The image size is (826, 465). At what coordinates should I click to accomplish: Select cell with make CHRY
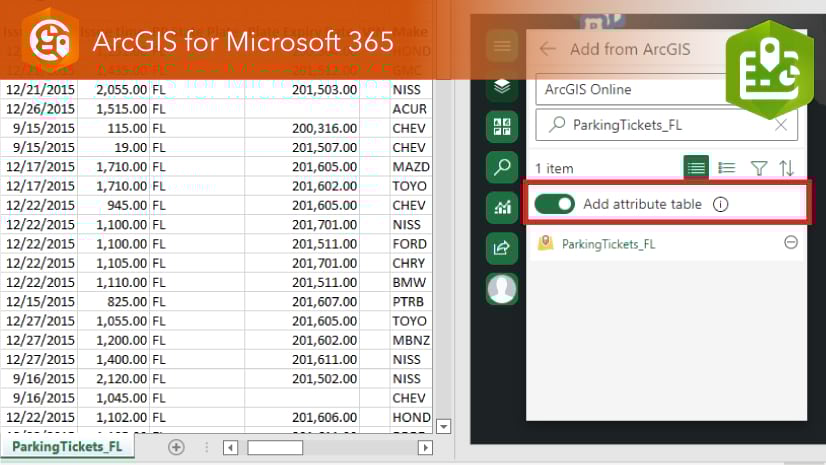pyautogui.click(x=411, y=263)
